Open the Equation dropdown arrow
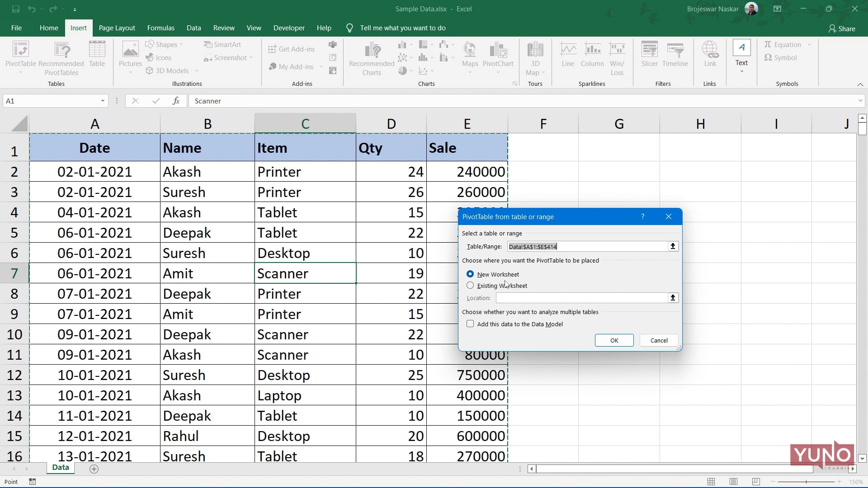 pos(809,44)
